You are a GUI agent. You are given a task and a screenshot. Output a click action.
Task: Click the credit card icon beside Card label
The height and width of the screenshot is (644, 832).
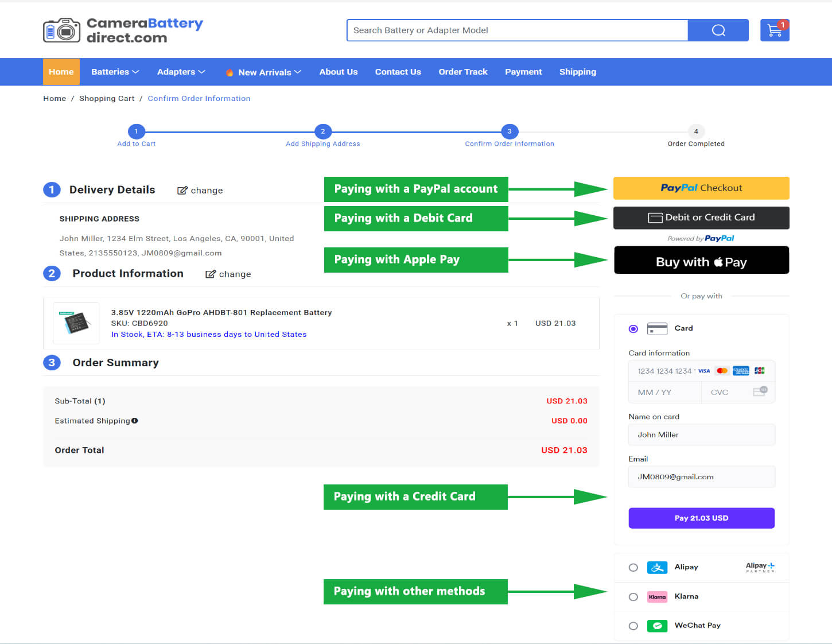[x=657, y=329]
